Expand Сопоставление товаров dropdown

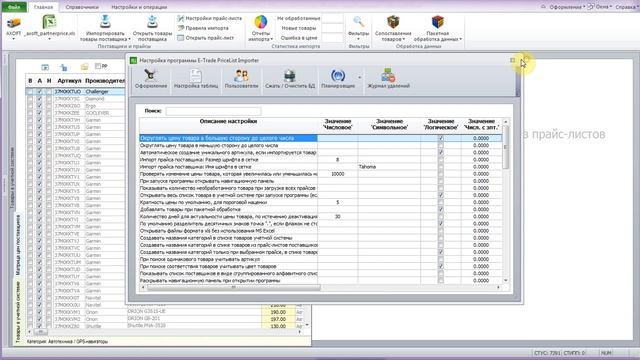[404, 40]
